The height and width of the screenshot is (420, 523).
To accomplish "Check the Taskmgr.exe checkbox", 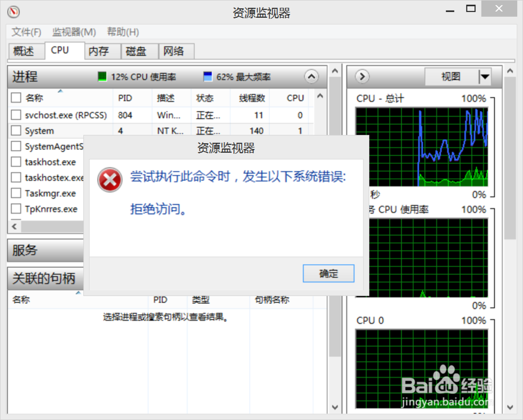I will coord(16,193).
